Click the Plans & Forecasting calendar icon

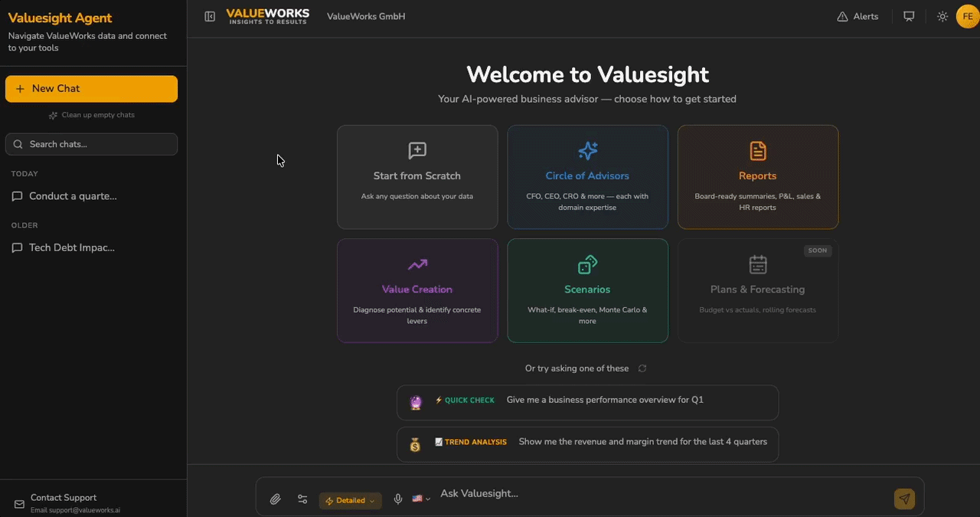tap(758, 264)
